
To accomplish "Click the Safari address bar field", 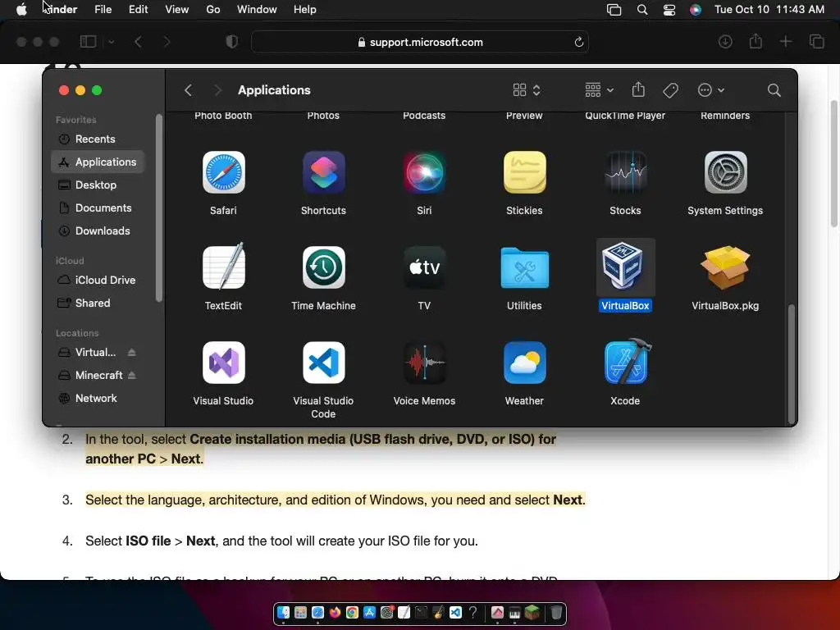I will coord(419,42).
